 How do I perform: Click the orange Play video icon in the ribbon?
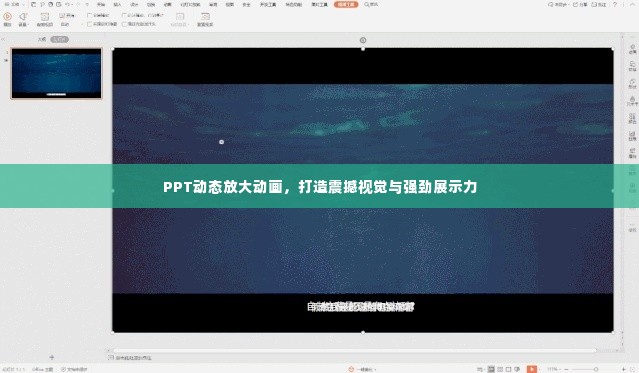[x=7, y=17]
